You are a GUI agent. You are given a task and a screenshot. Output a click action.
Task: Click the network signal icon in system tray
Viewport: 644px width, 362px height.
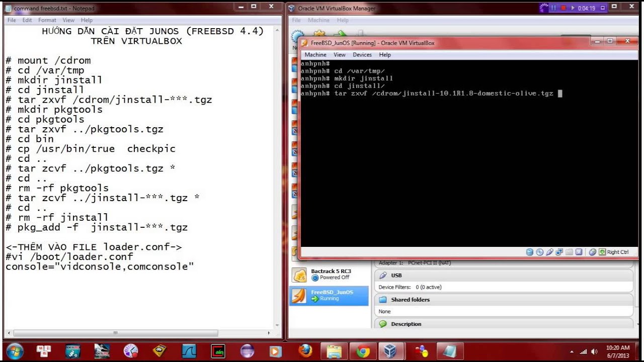tap(584, 351)
